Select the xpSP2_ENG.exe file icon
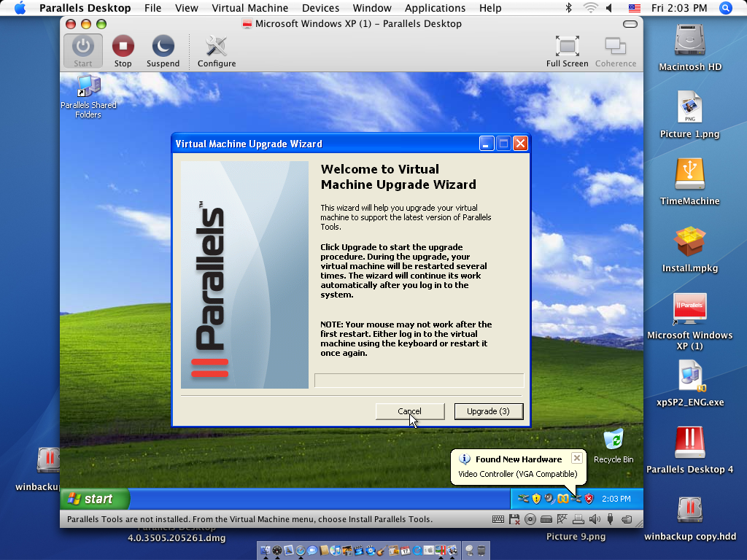Viewport: 747px width, 560px height. [x=690, y=384]
